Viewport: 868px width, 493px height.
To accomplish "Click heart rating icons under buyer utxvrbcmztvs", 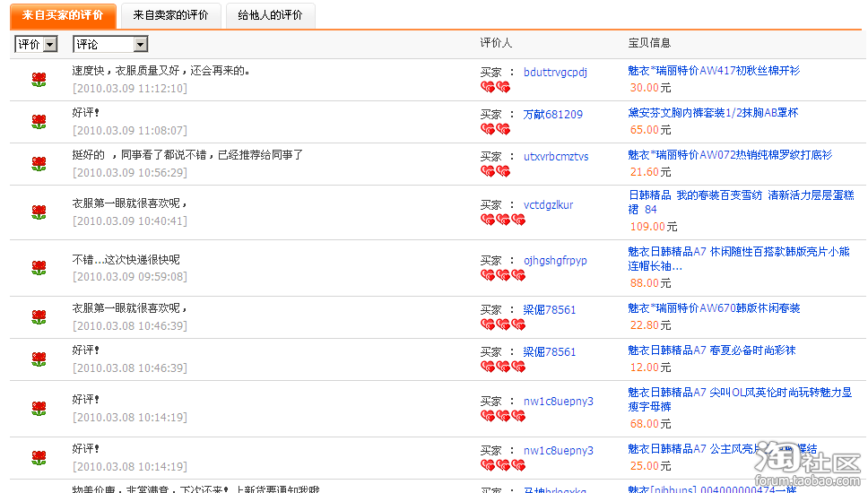I will pyautogui.click(x=495, y=171).
